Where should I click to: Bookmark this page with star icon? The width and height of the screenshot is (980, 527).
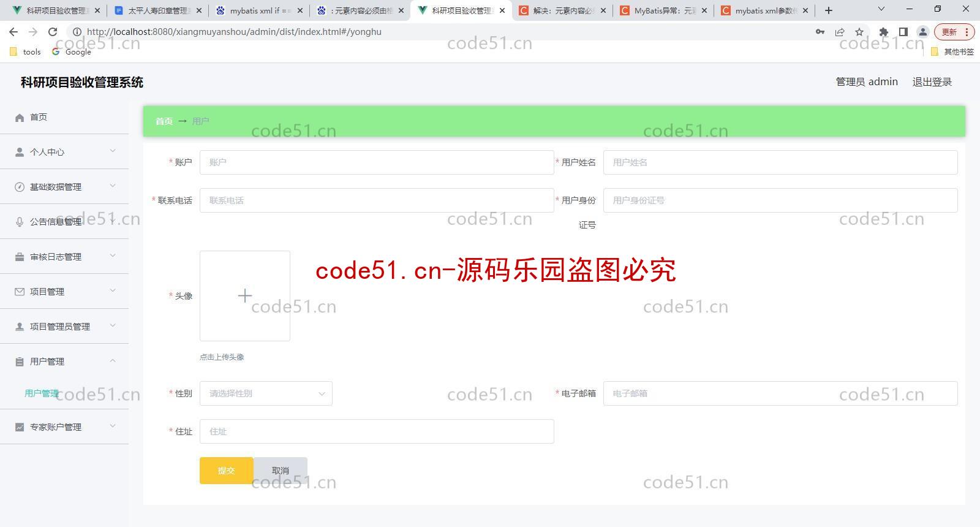[x=859, y=32]
